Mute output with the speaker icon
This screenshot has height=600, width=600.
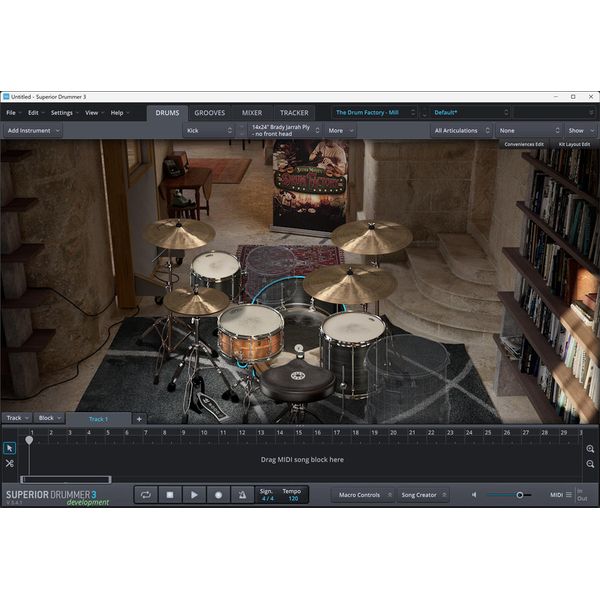[474, 495]
